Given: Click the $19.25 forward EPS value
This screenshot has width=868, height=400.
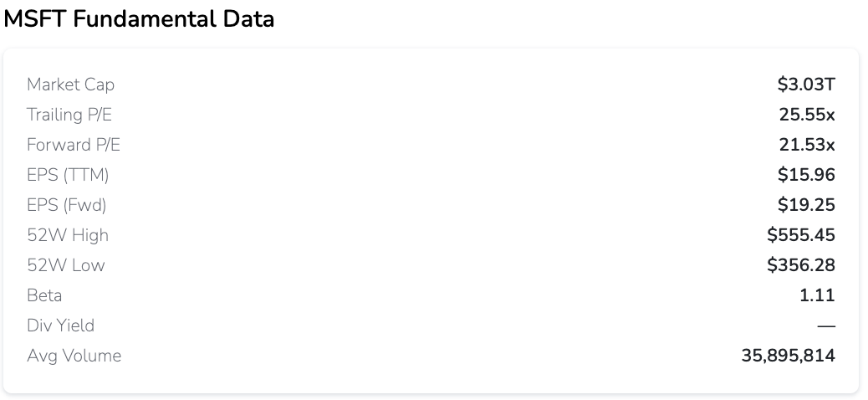Looking at the screenshot, I should pos(806,205).
